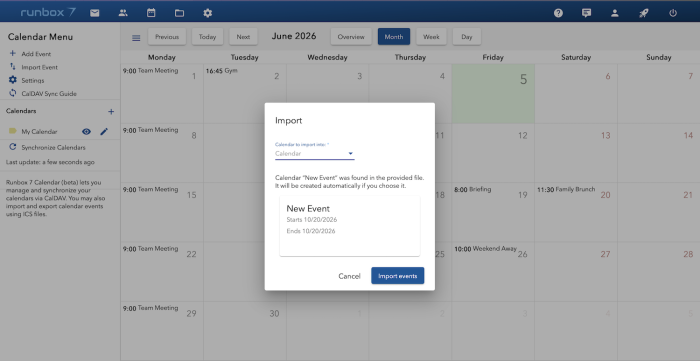Select the June 30 day cell
This screenshot has height=361, width=700.
click(245, 331)
